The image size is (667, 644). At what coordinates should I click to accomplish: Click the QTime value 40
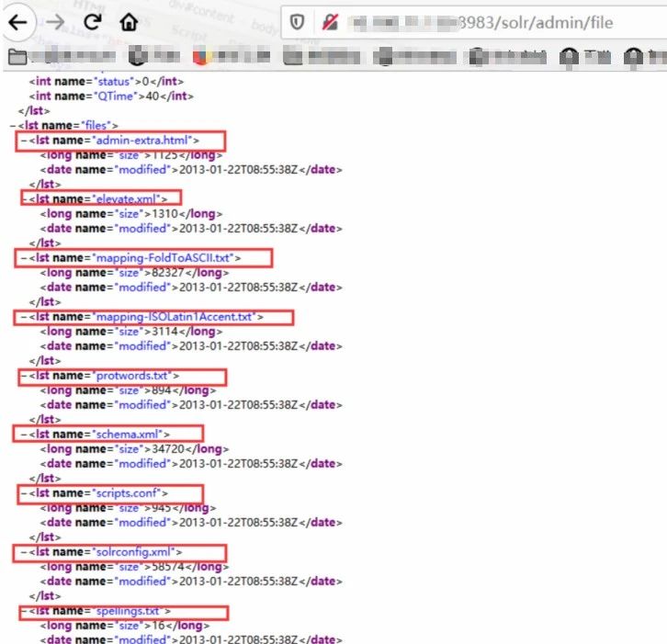tap(154, 96)
